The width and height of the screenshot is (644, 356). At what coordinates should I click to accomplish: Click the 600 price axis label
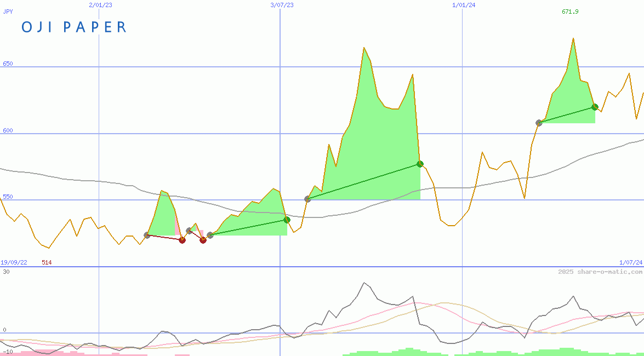coord(8,130)
